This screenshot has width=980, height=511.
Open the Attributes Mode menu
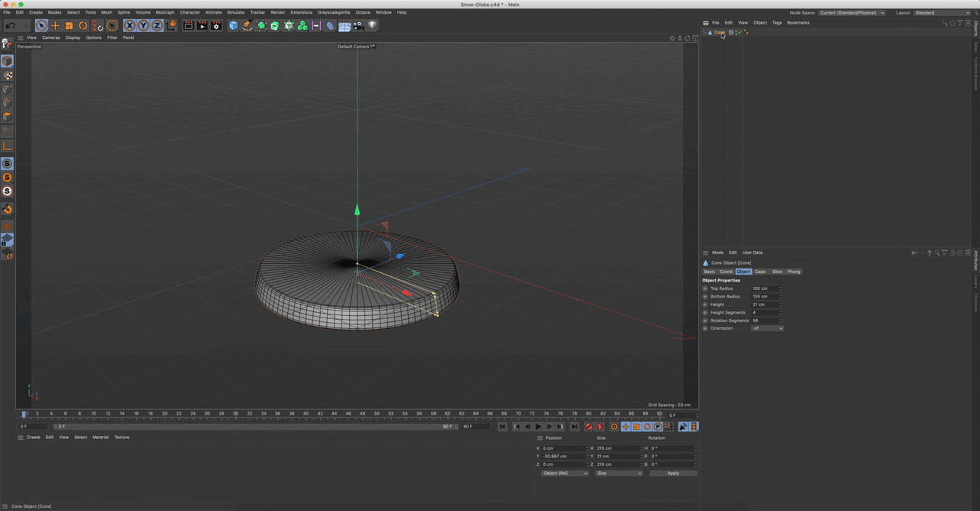pos(717,252)
